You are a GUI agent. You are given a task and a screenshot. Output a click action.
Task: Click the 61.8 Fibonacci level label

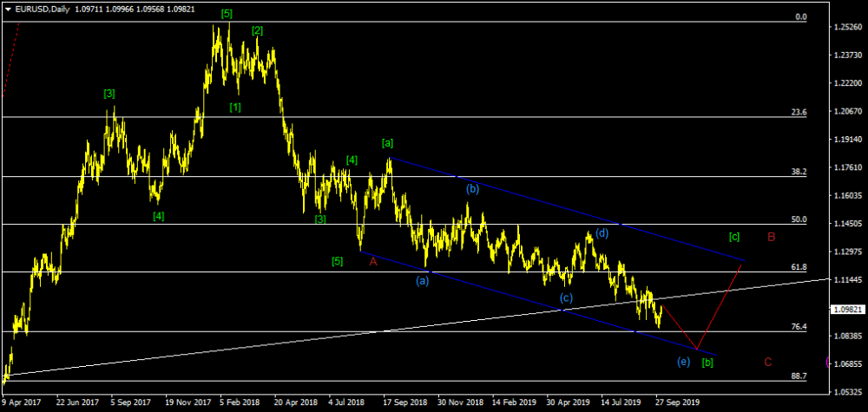[x=800, y=267]
